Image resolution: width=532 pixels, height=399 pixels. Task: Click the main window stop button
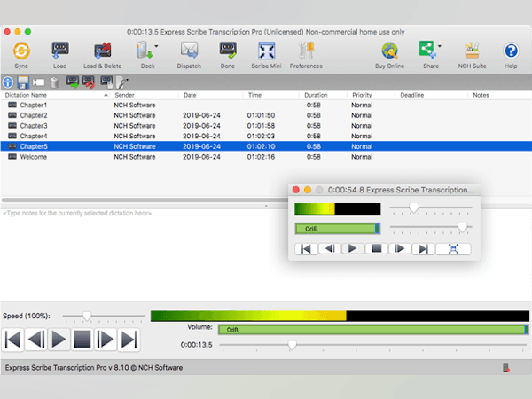(x=82, y=340)
